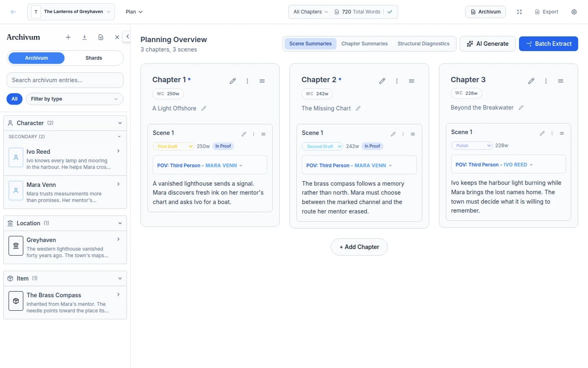The height and width of the screenshot is (368, 588).
Task: Select the Archivum sidebar toggle option
Action: tap(36, 58)
